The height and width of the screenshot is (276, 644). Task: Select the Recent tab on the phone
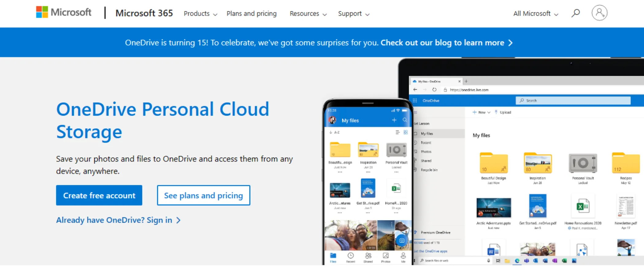[x=351, y=258]
